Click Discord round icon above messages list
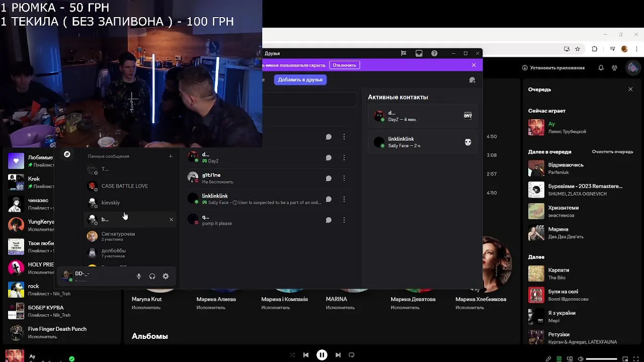The width and height of the screenshot is (644, 362). point(67,154)
